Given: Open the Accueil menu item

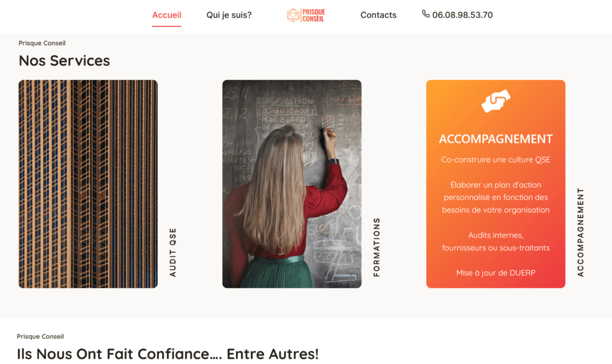Looking at the screenshot, I should point(167,15).
